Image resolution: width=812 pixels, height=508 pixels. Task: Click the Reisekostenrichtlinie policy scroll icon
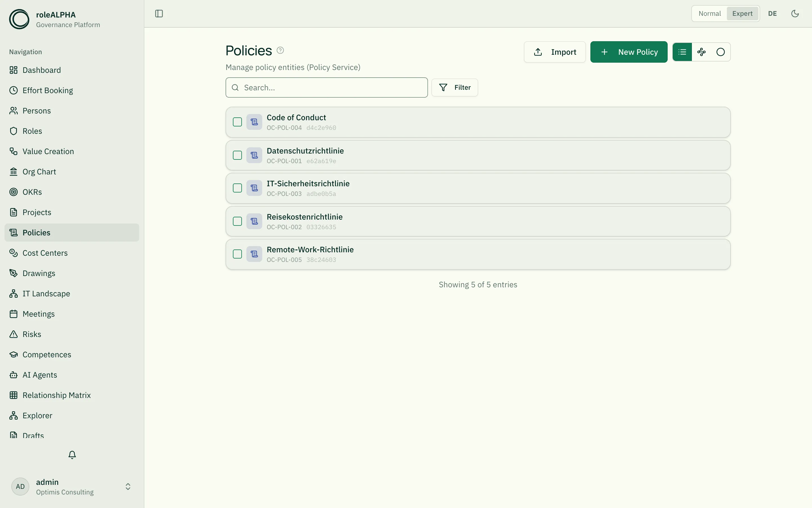click(x=254, y=222)
